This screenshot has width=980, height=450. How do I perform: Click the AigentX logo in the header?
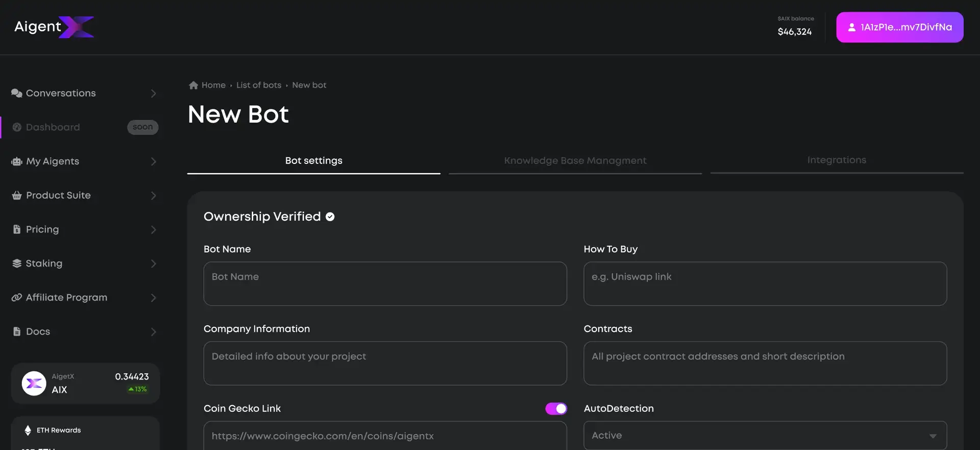(x=54, y=27)
